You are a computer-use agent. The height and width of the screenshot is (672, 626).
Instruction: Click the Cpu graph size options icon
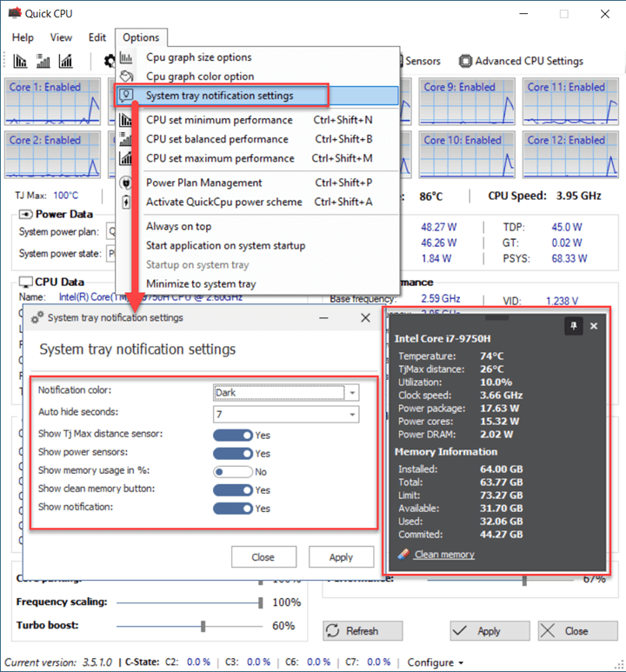(x=126, y=57)
